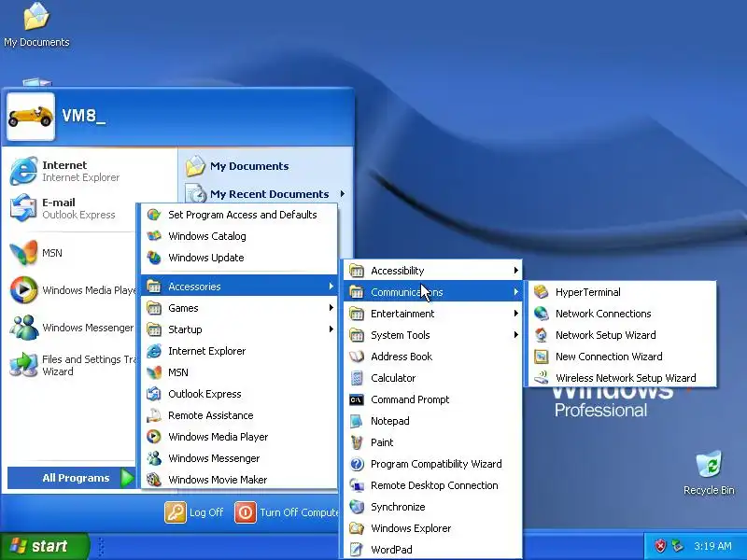Expand the Communications submenu arrow
The image size is (747, 560).
(x=516, y=291)
